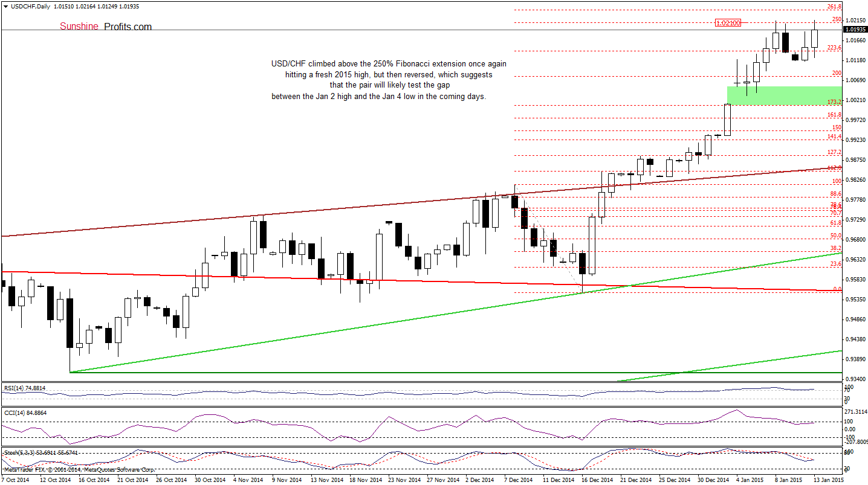Click the current price tag 1.01935
The height and width of the screenshot is (485, 868).
(x=855, y=29)
